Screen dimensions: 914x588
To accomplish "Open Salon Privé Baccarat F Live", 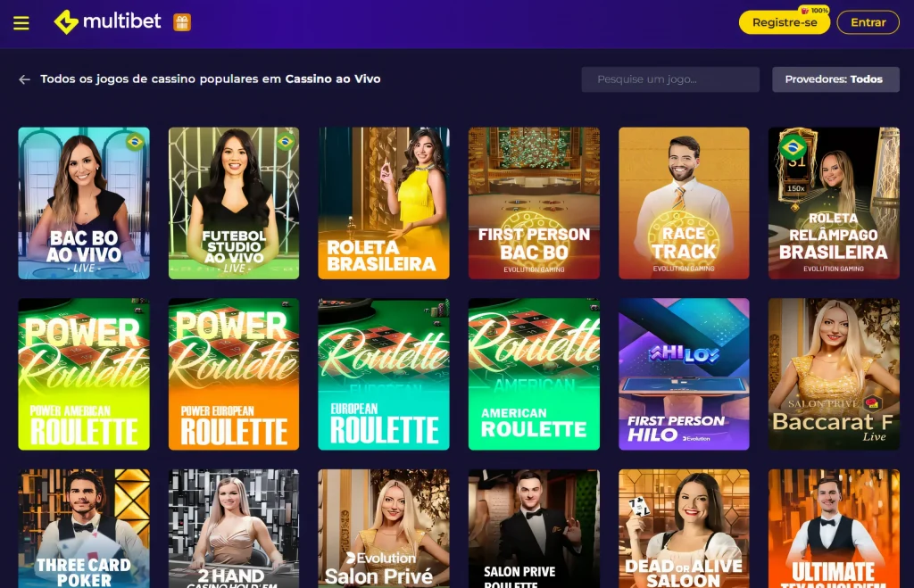I will click(834, 374).
